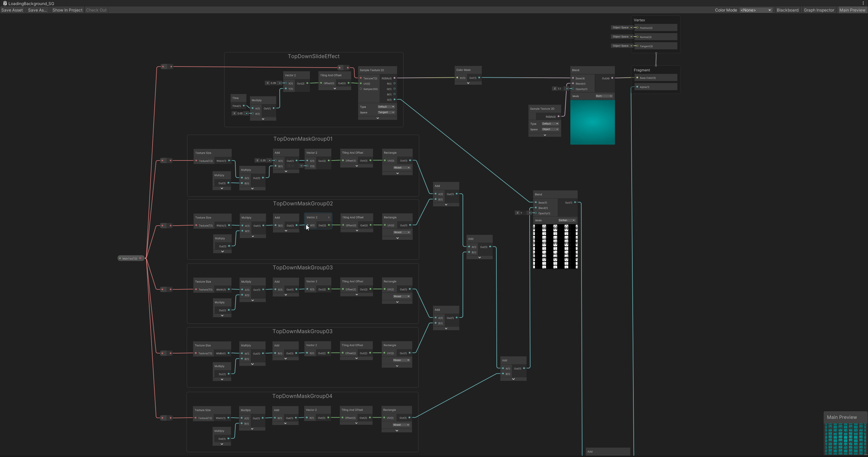868x457 pixels.
Task: Click the MainTex(T2) property output port
Action: pos(140,259)
